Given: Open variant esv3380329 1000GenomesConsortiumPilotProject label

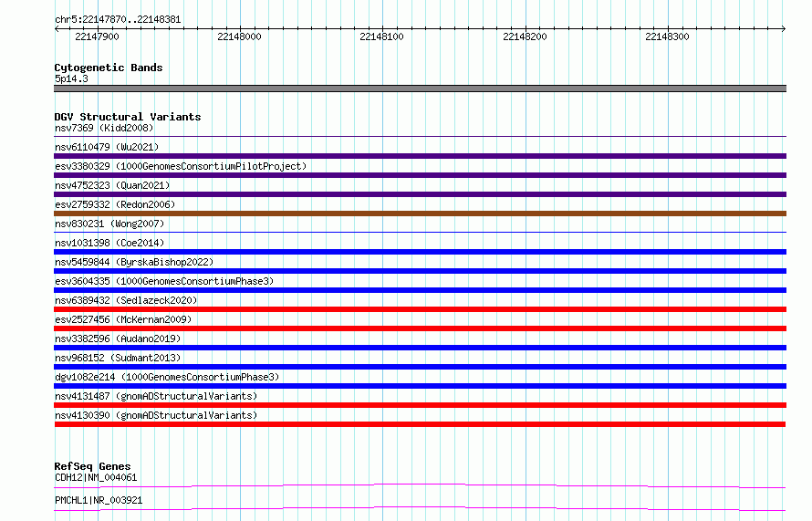Looking at the screenshot, I should click(x=181, y=166).
